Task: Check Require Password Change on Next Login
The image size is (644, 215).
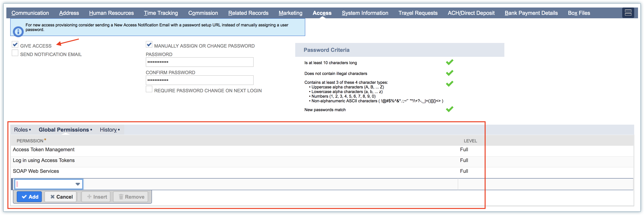Action: [x=149, y=89]
